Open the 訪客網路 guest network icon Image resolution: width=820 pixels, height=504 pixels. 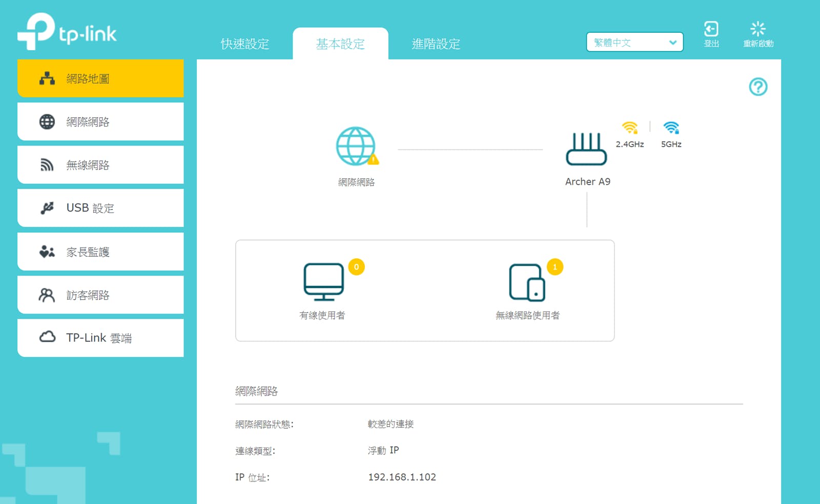click(x=47, y=294)
